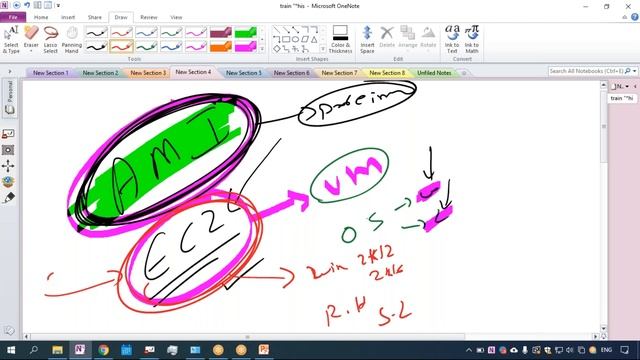Switch to the Insert ribbon tab
Viewport: 640px width, 360px height.
click(68, 17)
